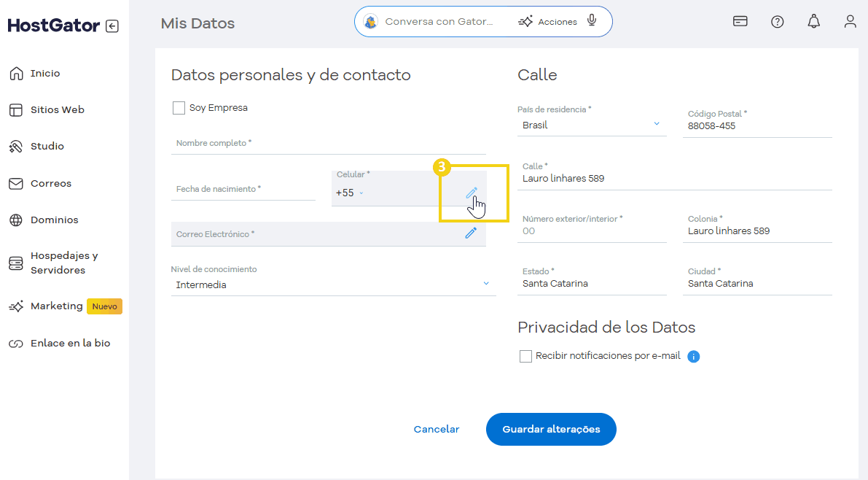Open the notifications bell icon
The height and width of the screenshot is (480, 868).
coord(813,22)
